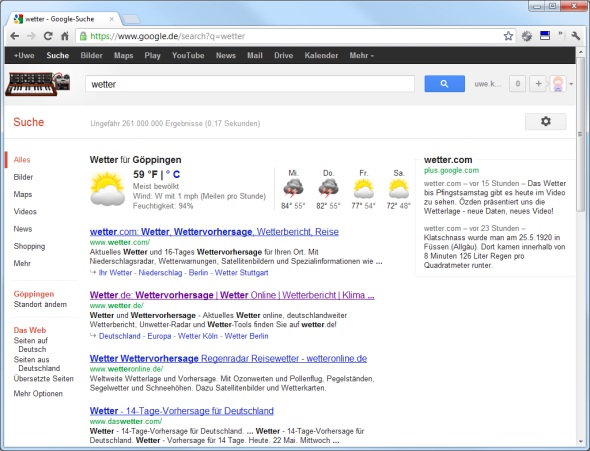Click Standort ändern link
The width and height of the screenshot is (590, 451).
(40, 304)
